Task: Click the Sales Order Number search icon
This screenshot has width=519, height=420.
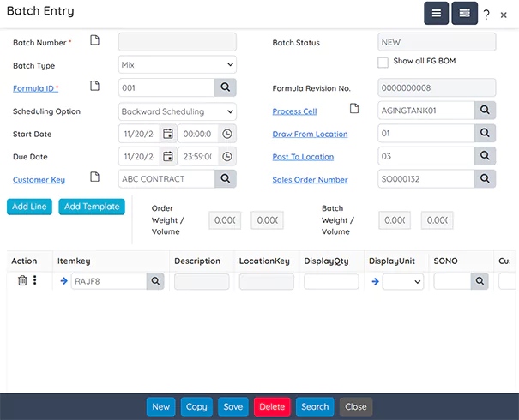Action: click(485, 179)
